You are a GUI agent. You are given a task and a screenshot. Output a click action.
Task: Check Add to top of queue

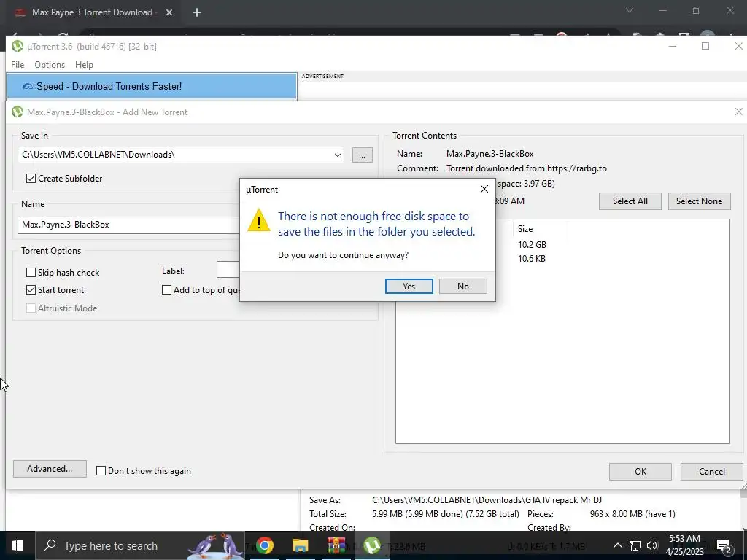(167, 290)
